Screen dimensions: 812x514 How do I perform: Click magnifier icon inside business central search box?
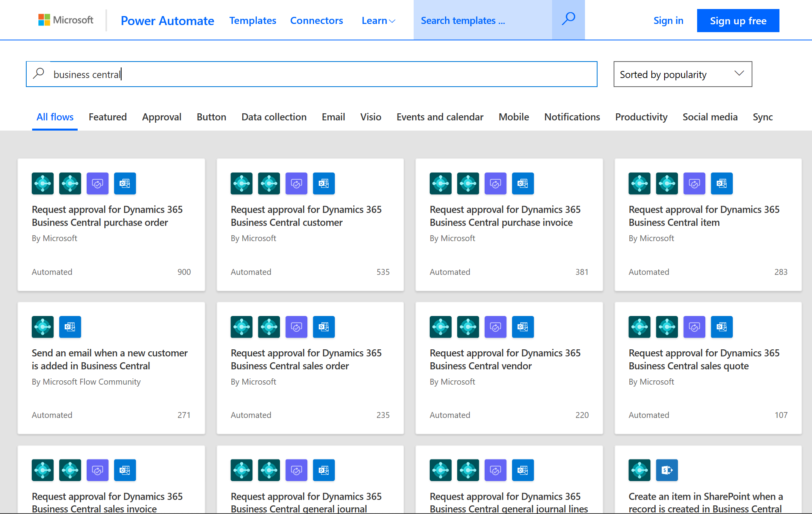[39, 74]
